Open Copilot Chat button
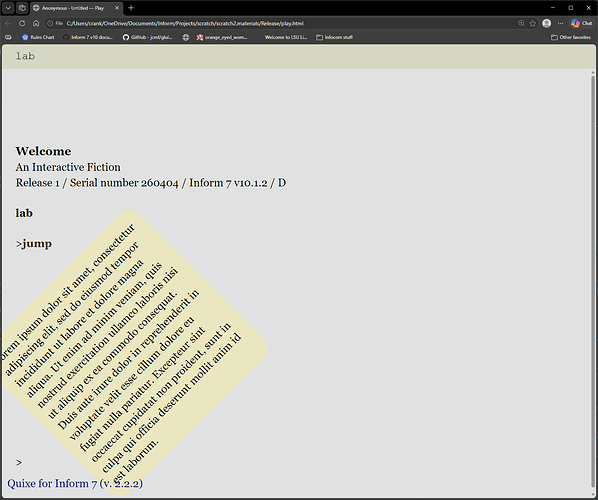598x500 pixels. (582, 23)
